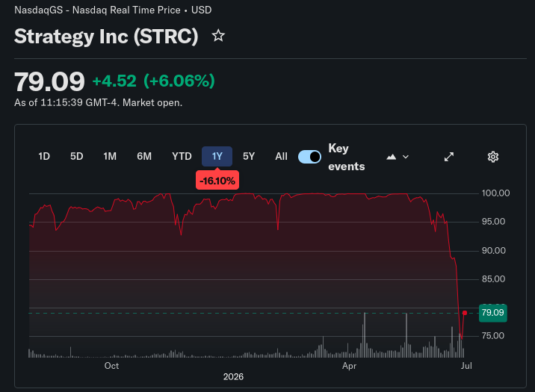Viewport: 535px width, 392px height.
Task: Click the +4.52 price change value
Action: [114, 81]
